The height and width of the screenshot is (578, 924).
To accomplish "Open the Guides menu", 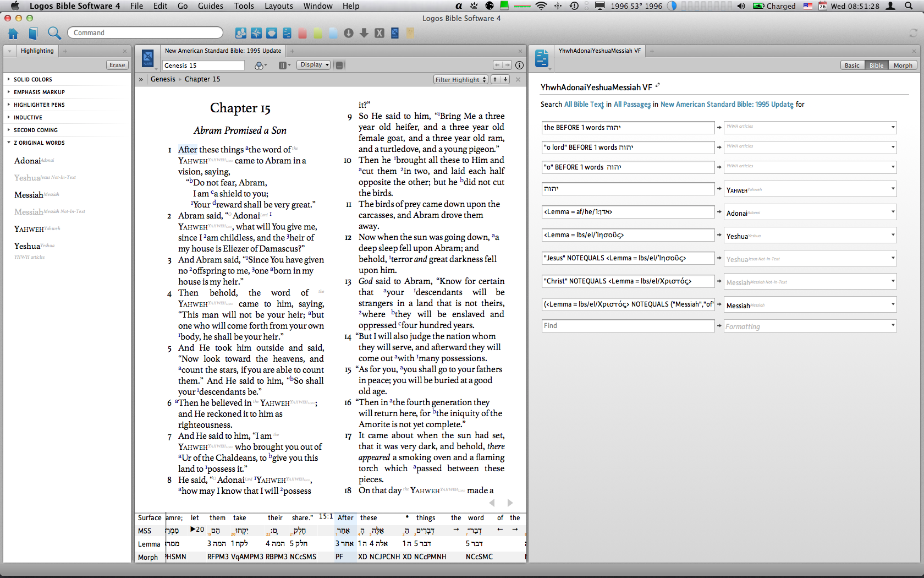I will (211, 6).
